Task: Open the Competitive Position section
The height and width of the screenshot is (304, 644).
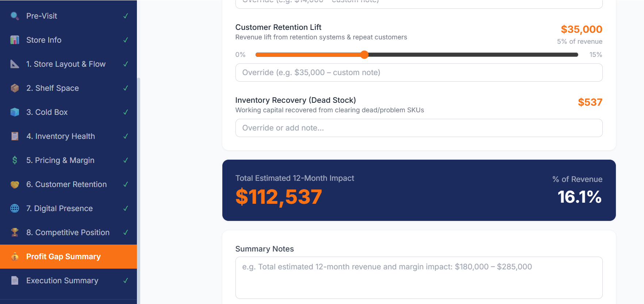Action: (68, 233)
